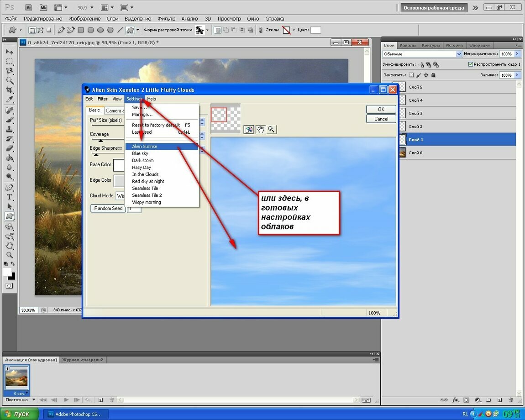Choose the Line shape in options bar
The width and height of the screenshot is (525, 420).
point(120,30)
